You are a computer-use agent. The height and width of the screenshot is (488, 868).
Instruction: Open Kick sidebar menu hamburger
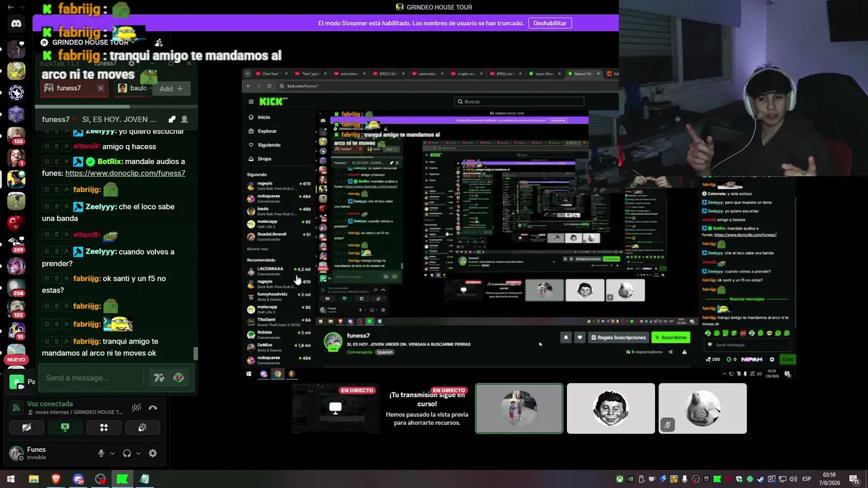pos(251,102)
